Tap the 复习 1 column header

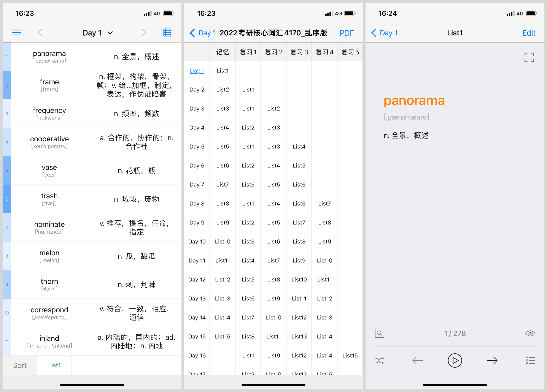[248, 52]
